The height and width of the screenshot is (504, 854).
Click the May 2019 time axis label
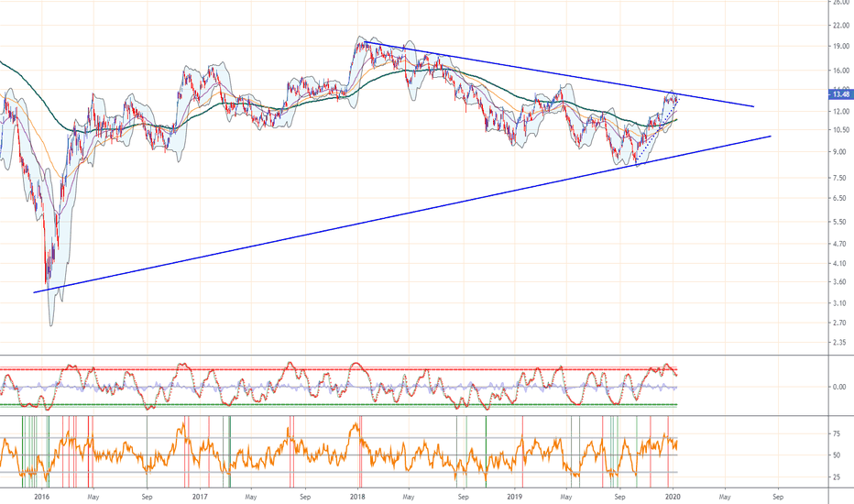pyautogui.click(x=566, y=497)
